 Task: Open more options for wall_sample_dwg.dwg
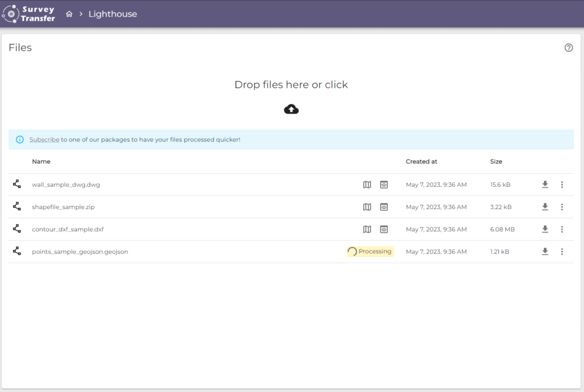pyautogui.click(x=562, y=184)
